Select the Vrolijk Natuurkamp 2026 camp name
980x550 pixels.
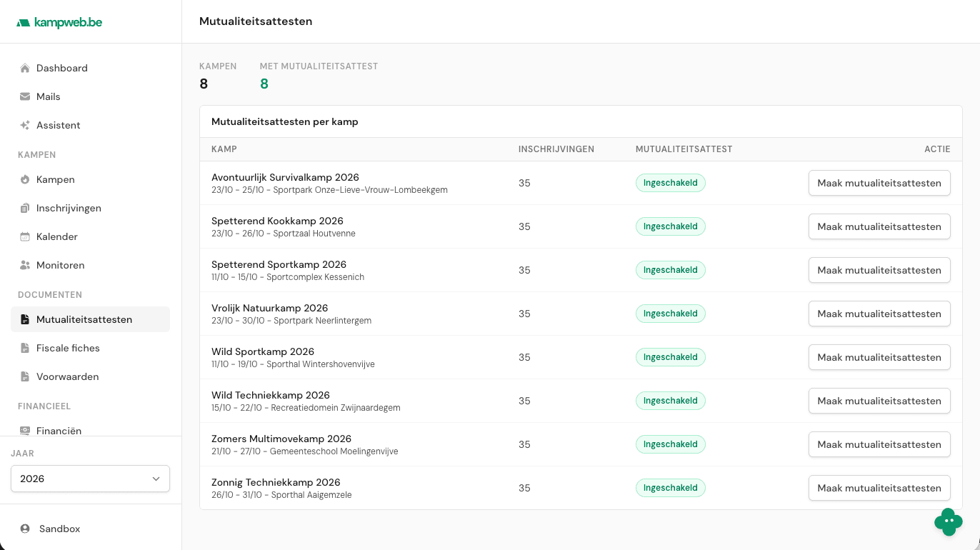point(270,308)
